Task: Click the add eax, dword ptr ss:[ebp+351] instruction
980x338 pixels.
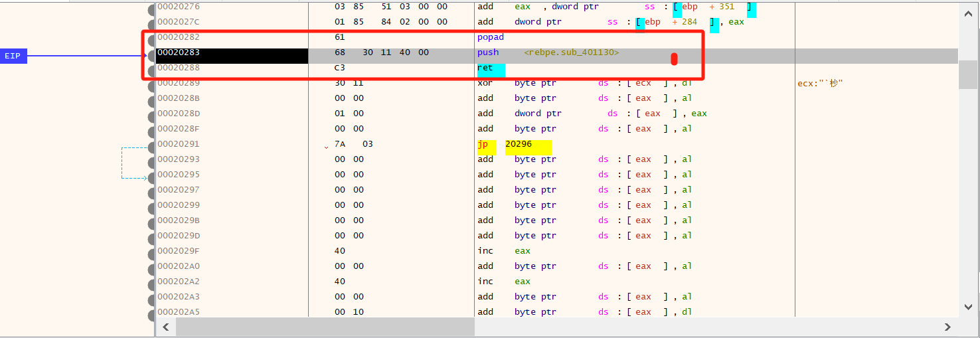Action: click(x=615, y=7)
